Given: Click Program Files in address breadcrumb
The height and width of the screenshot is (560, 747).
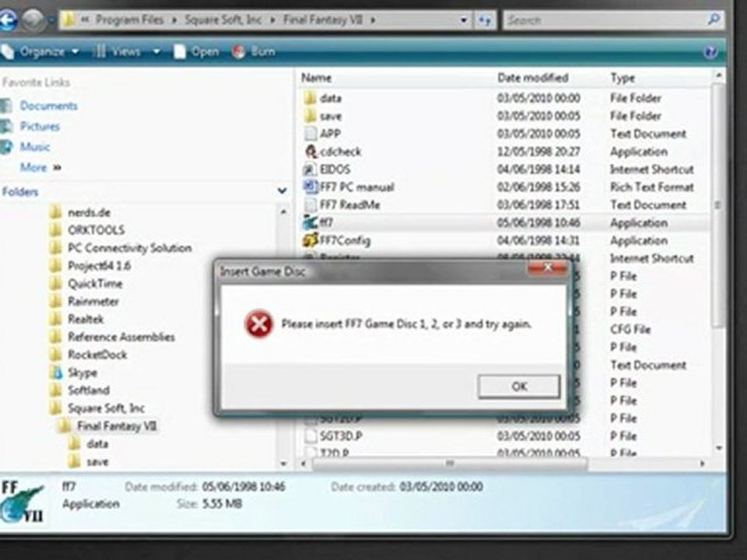Looking at the screenshot, I should coord(129,20).
